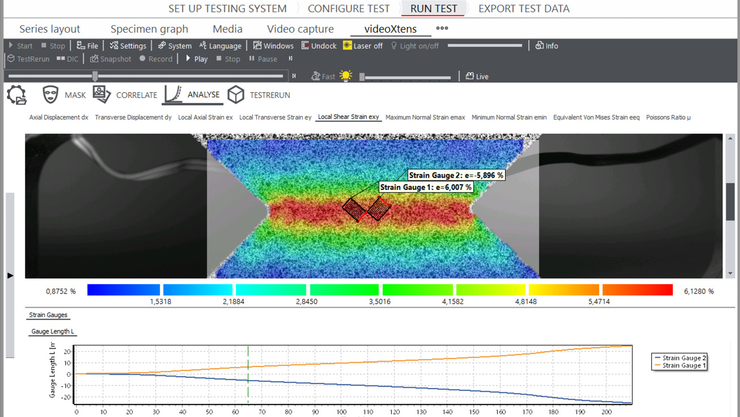The image size is (740, 417).
Task: Click the brightness sun icon
Action: [346, 76]
